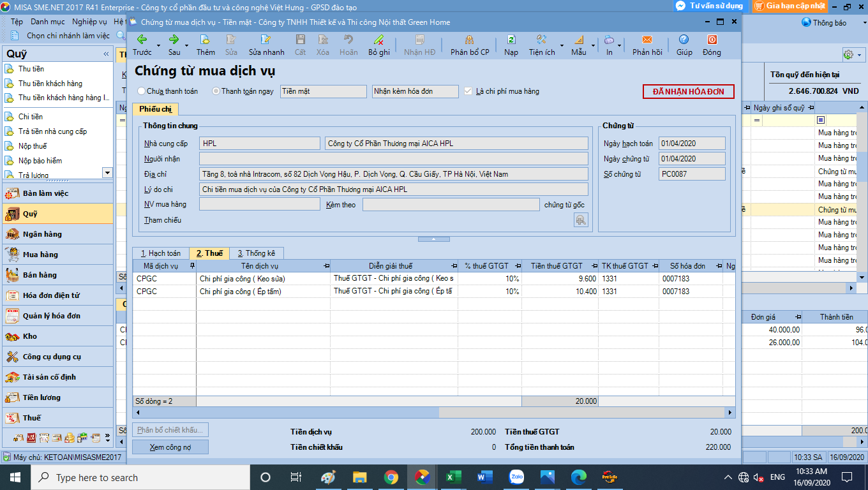Screen dimensions: 868x490
Task: Open the settings gear in main window
Action: click(848, 55)
